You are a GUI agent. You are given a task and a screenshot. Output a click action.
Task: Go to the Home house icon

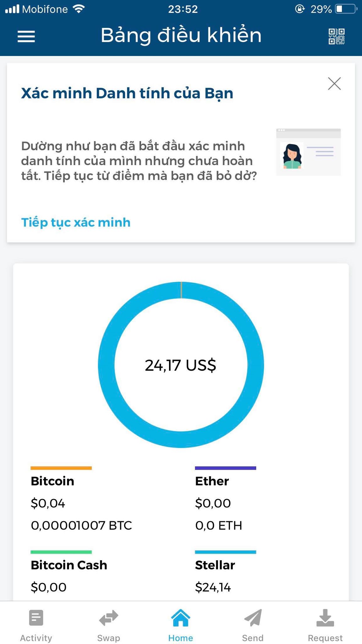(x=181, y=618)
